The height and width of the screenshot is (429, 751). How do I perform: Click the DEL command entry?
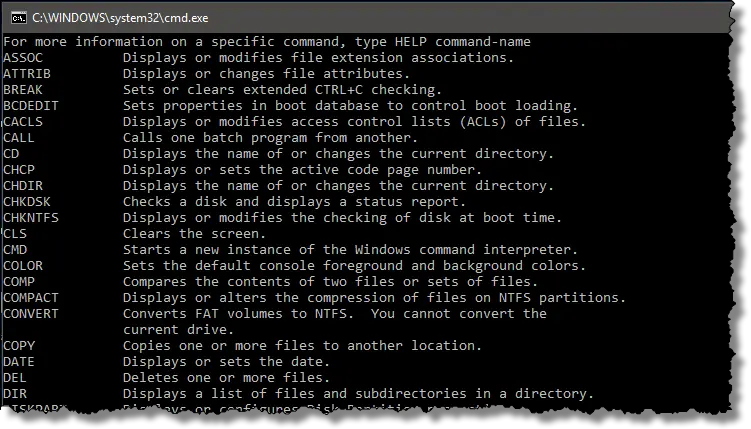coord(15,378)
